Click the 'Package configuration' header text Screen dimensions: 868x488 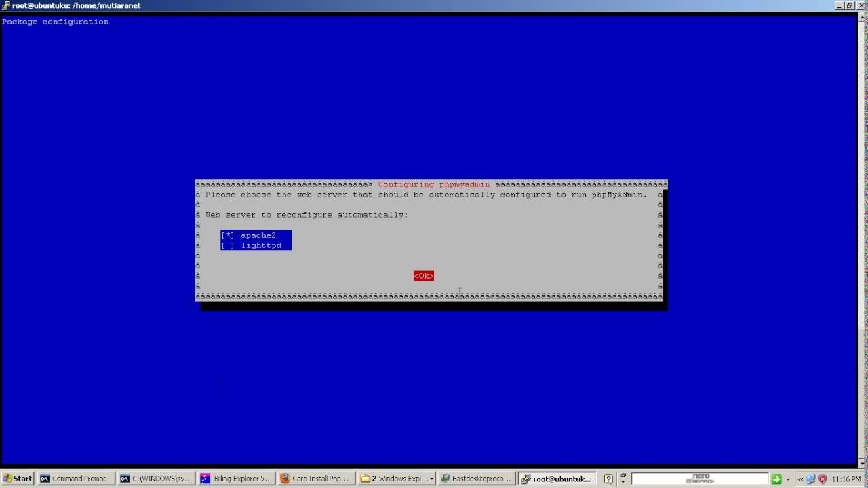pos(56,22)
